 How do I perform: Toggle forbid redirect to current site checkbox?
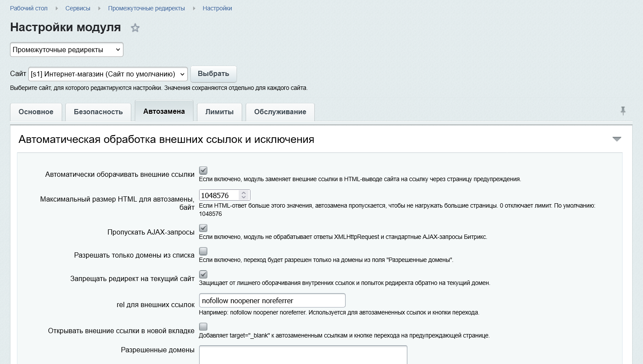pos(203,274)
